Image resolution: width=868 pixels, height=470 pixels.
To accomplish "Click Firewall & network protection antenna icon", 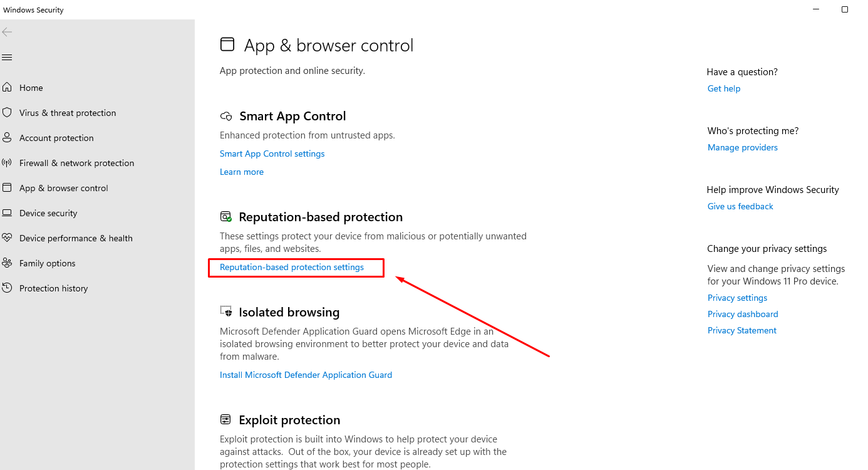I will coord(7,163).
